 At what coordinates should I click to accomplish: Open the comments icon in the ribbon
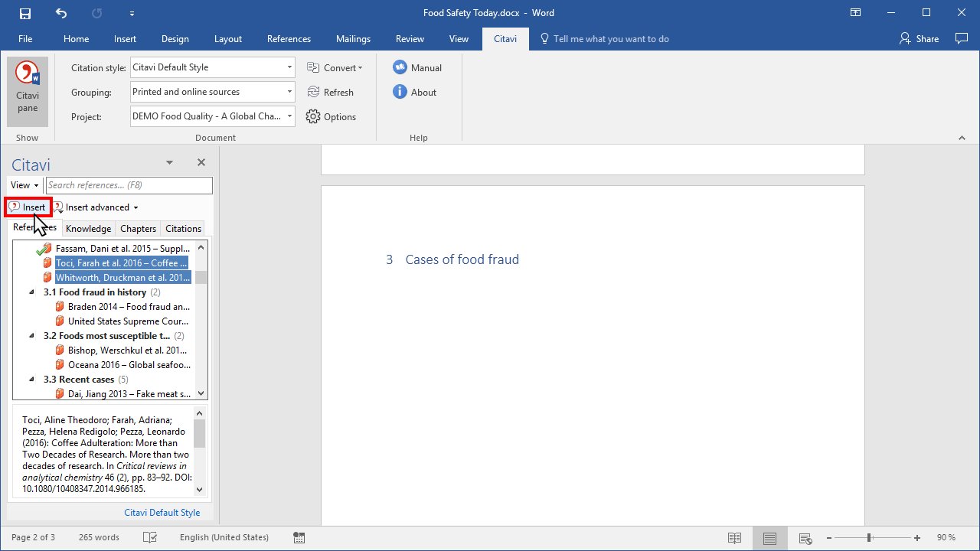coord(962,38)
